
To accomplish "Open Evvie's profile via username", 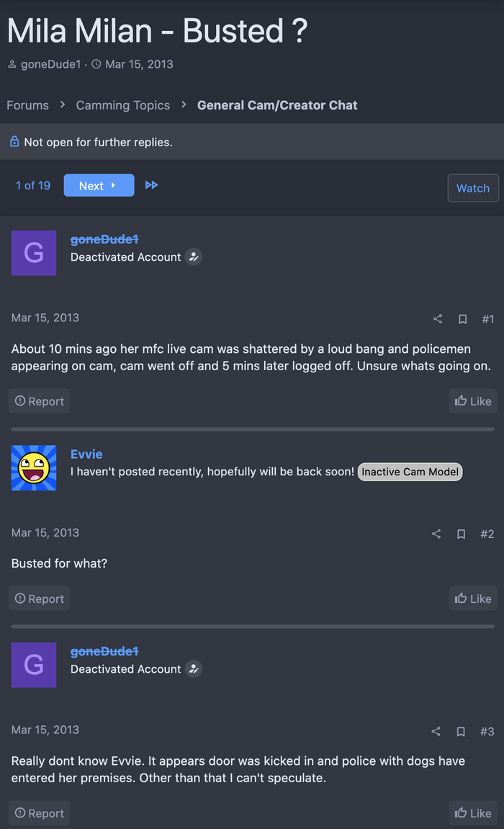I will coord(86,454).
